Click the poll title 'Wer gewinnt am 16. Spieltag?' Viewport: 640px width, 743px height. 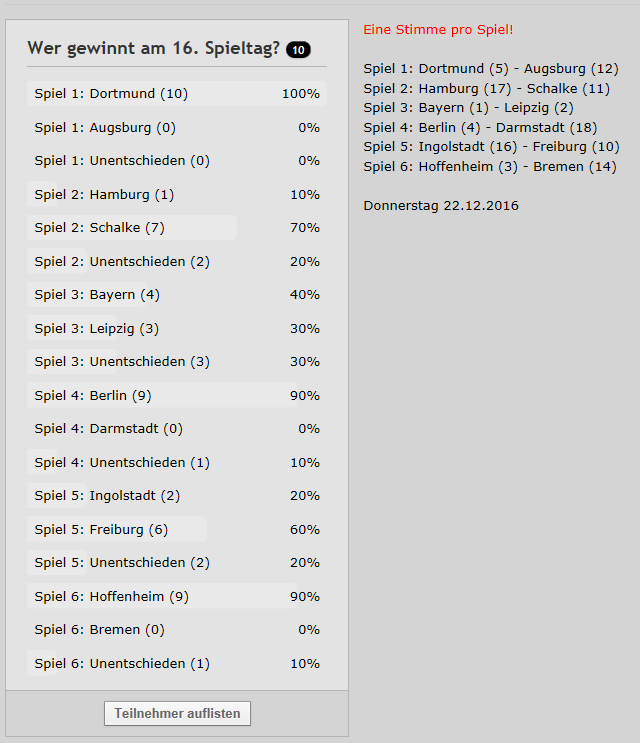point(153,48)
